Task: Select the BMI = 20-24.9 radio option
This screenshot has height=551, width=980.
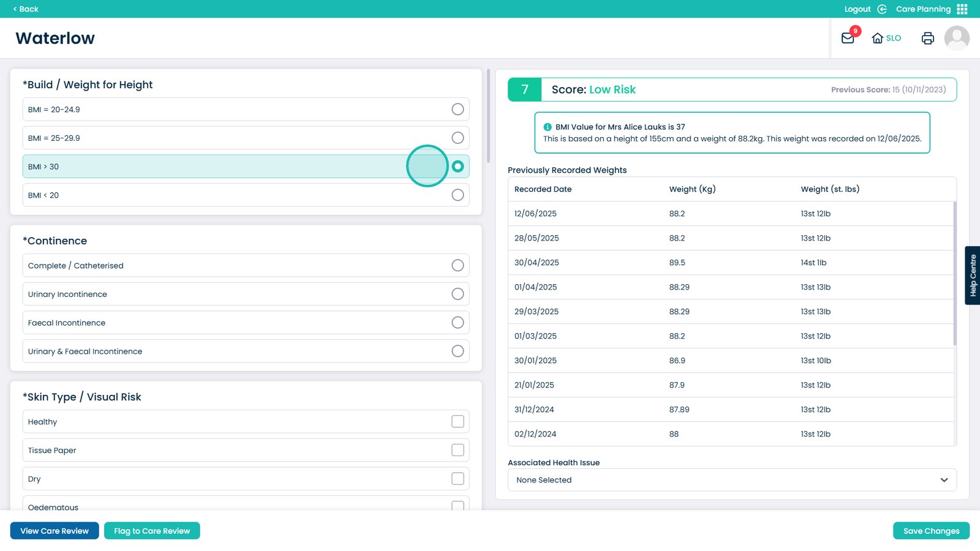Action: click(x=458, y=110)
